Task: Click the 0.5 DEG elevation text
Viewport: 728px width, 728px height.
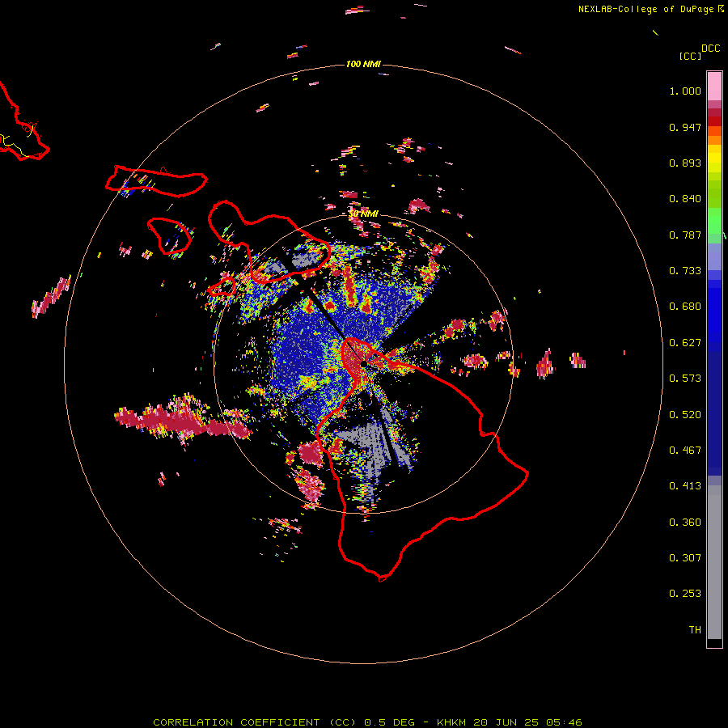Action: pos(392,722)
